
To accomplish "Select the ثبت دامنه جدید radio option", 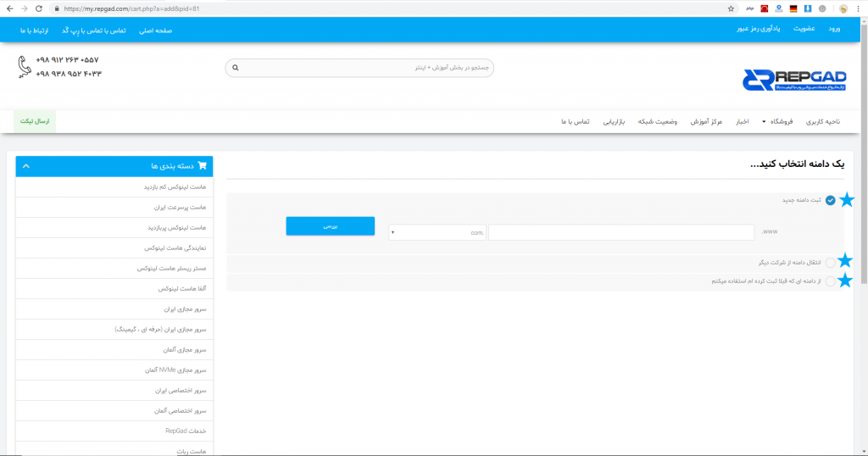I will [x=830, y=200].
